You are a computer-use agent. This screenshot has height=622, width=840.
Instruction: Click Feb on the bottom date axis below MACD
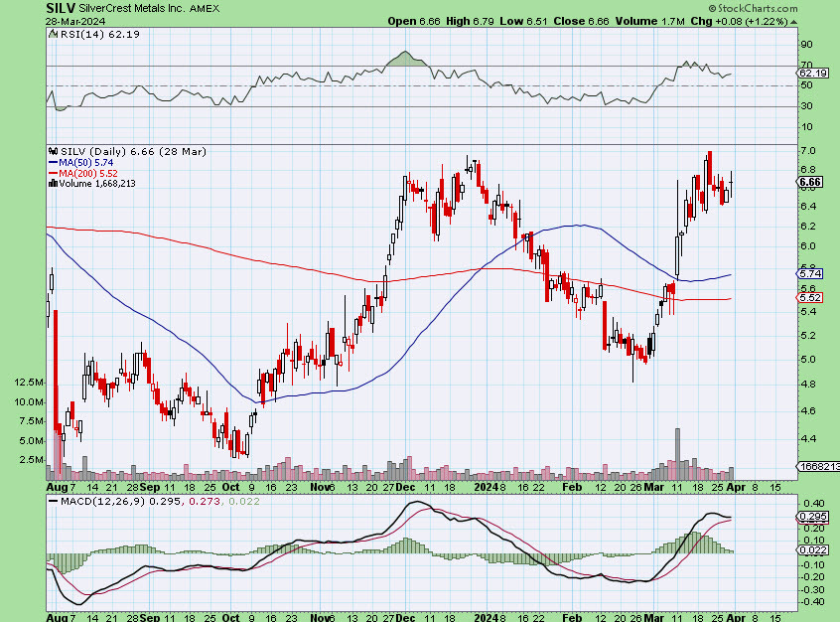pos(572,617)
